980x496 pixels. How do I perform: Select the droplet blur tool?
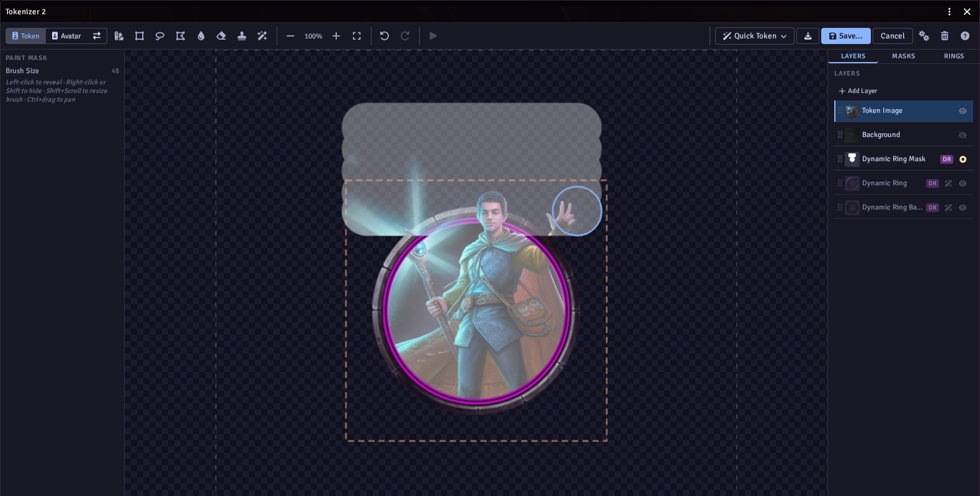(201, 36)
